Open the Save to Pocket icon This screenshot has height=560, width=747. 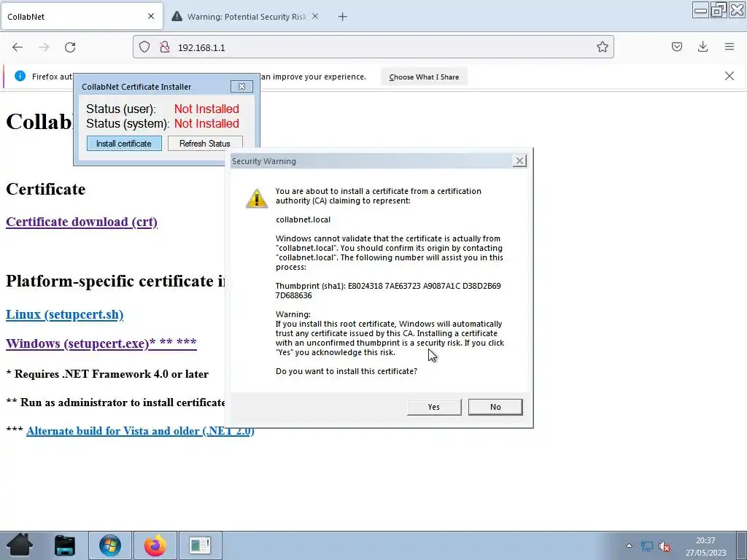(x=676, y=47)
